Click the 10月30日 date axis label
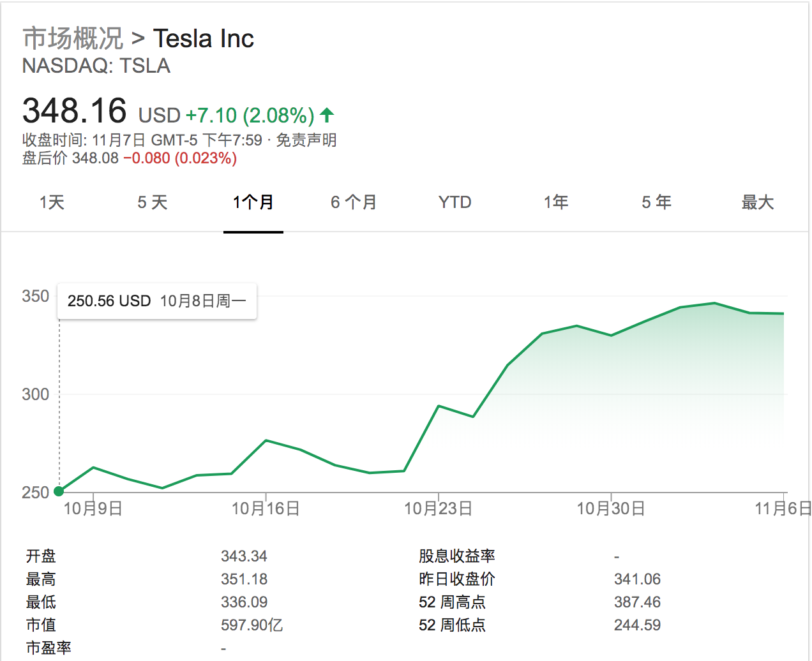This screenshot has height=661, width=812. tap(611, 509)
